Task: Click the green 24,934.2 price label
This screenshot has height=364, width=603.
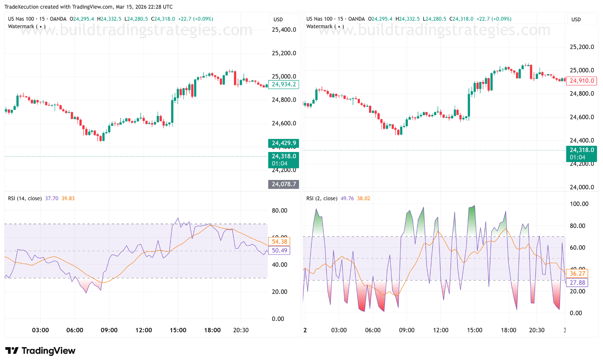Action: [283, 84]
